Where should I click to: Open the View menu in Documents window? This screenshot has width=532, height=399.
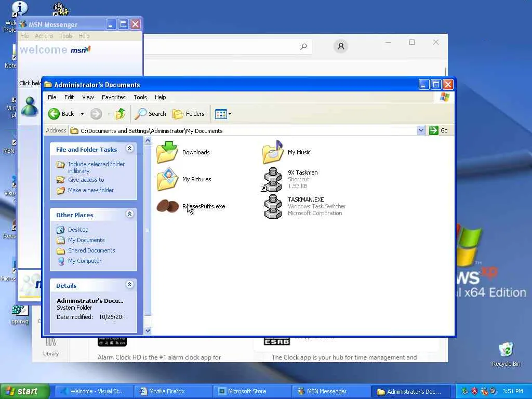point(88,97)
